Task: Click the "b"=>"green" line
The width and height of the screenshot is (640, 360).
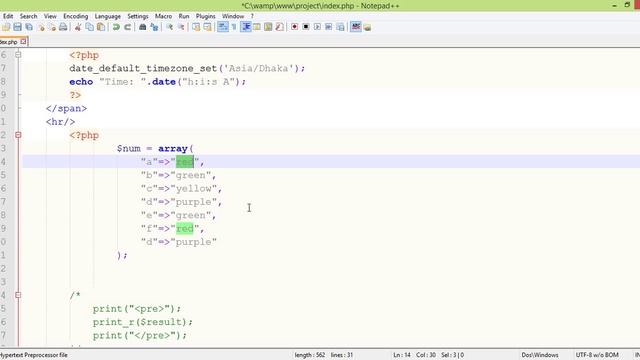Action: coord(178,175)
